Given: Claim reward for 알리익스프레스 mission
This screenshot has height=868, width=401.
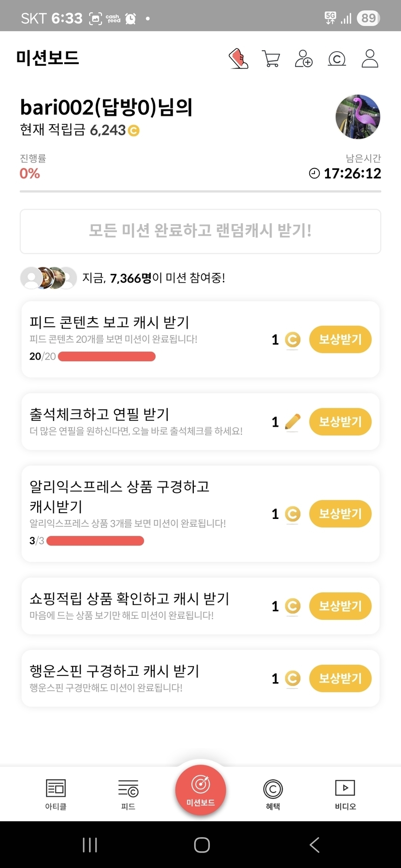Looking at the screenshot, I should point(340,514).
